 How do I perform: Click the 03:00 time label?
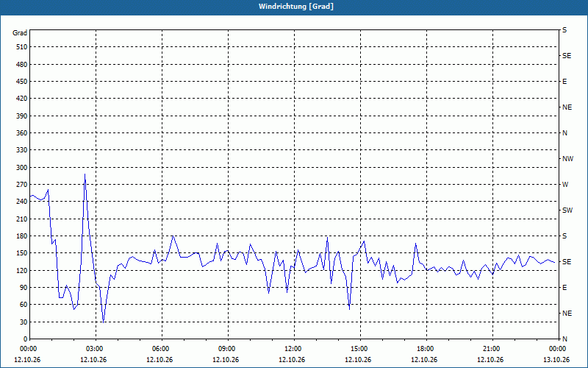click(x=96, y=348)
